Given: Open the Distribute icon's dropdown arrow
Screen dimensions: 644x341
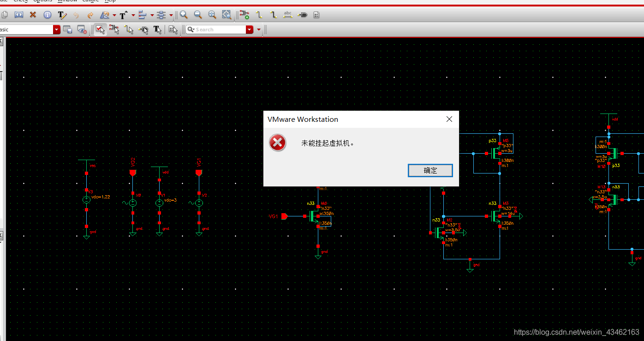Looking at the screenshot, I should (171, 15).
